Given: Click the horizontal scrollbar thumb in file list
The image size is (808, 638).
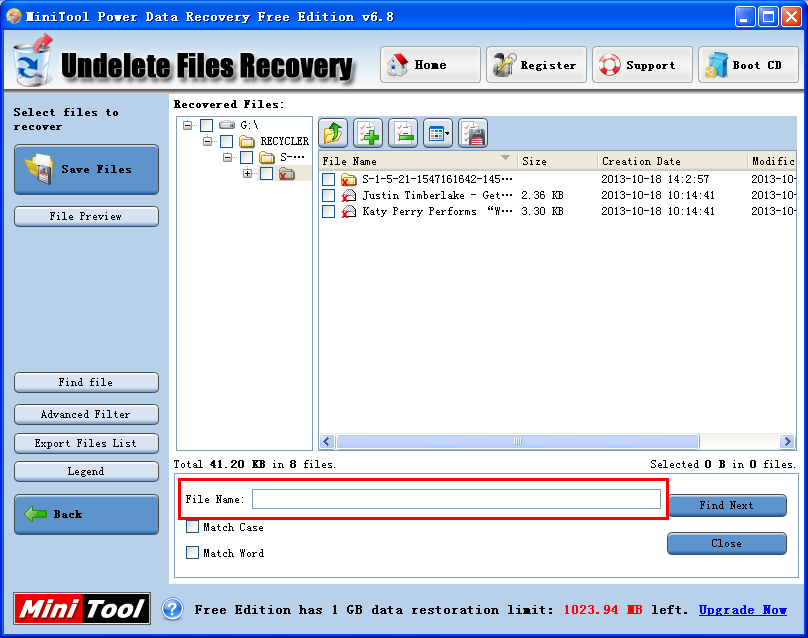Looking at the screenshot, I should 517,442.
